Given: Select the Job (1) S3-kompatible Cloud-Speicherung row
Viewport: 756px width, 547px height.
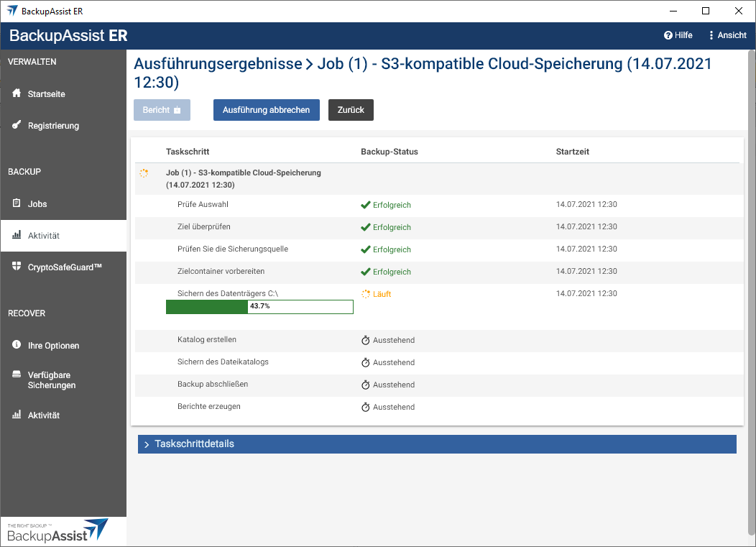Looking at the screenshot, I should [x=244, y=179].
